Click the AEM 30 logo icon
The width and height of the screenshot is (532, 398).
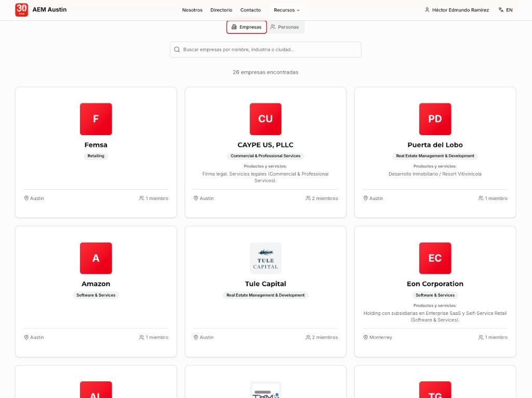click(21, 9)
